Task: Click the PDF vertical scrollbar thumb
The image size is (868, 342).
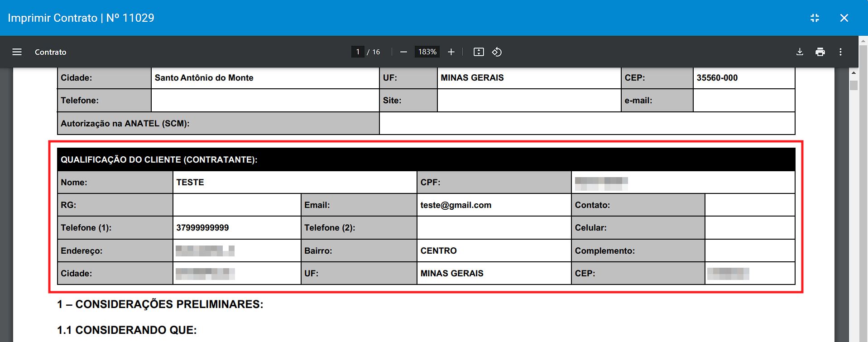Action: point(854,85)
